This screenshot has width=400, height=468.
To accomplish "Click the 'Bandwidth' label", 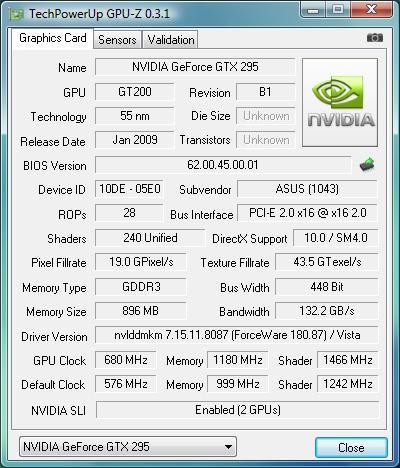I will (244, 312).
